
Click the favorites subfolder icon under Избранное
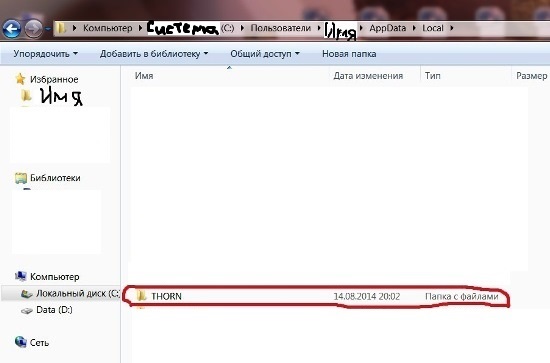coord(26,95)
